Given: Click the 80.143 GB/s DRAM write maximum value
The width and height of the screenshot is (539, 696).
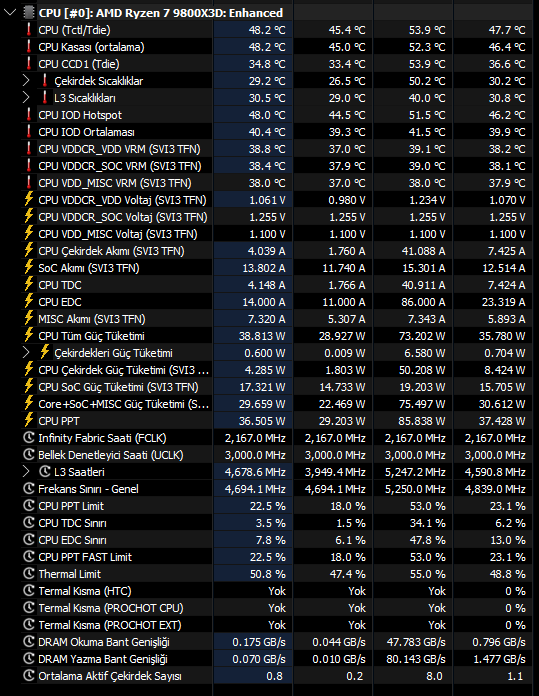Looking at the screenshot, I should click(x=416, y=659).
